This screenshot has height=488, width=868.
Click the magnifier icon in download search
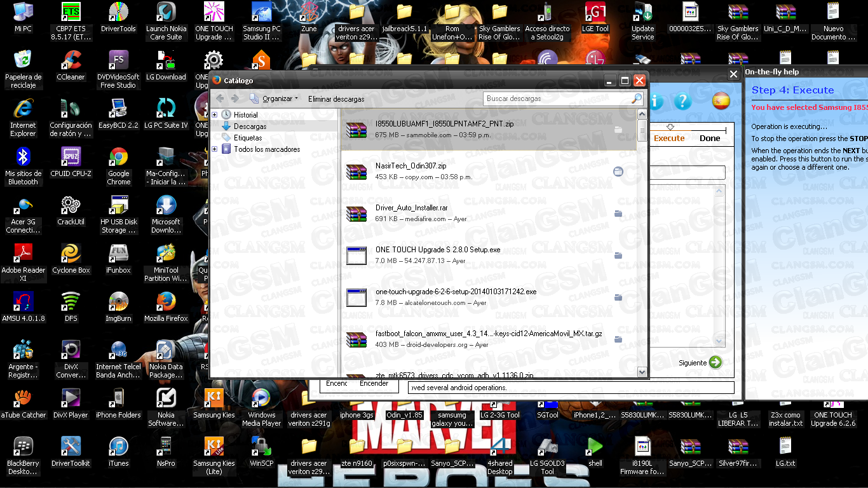tap(636, 98)
